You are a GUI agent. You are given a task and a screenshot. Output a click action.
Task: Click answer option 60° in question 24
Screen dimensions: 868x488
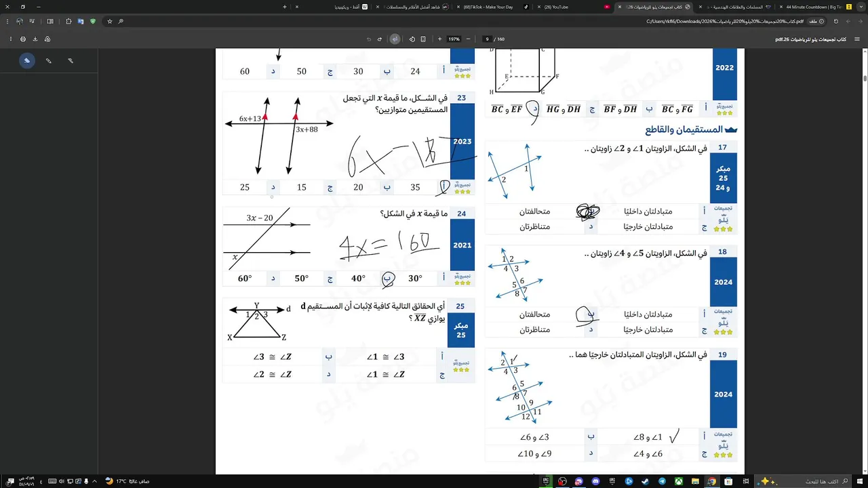245,279
